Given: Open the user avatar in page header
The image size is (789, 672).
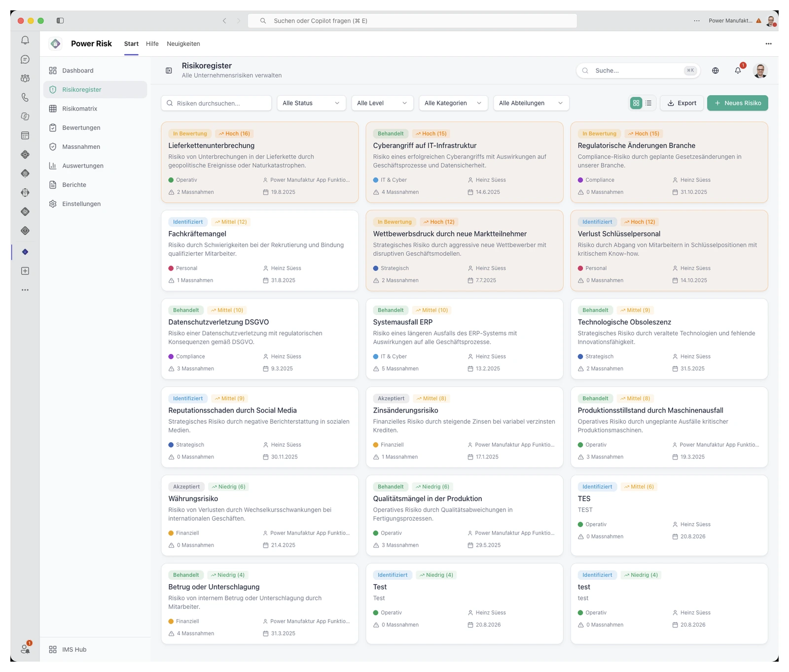Looking at the screenshot, I should tap(760, 71).
